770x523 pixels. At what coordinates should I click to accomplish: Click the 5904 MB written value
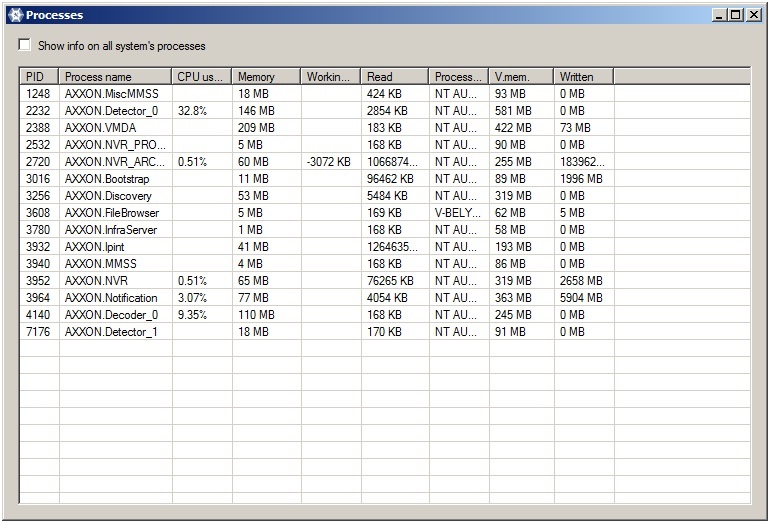[581, 298]
